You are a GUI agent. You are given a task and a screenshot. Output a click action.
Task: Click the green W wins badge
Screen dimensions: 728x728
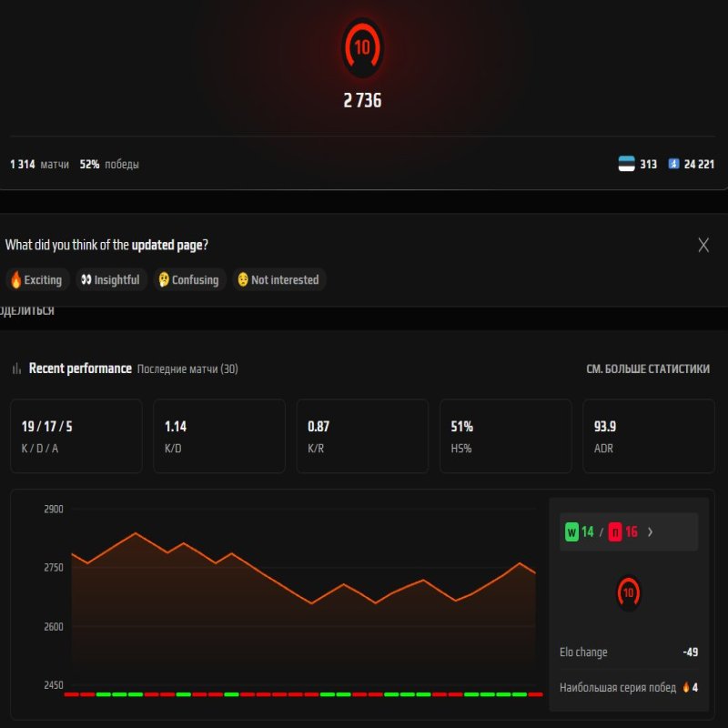pyautogui.click(x=571, y=531)
